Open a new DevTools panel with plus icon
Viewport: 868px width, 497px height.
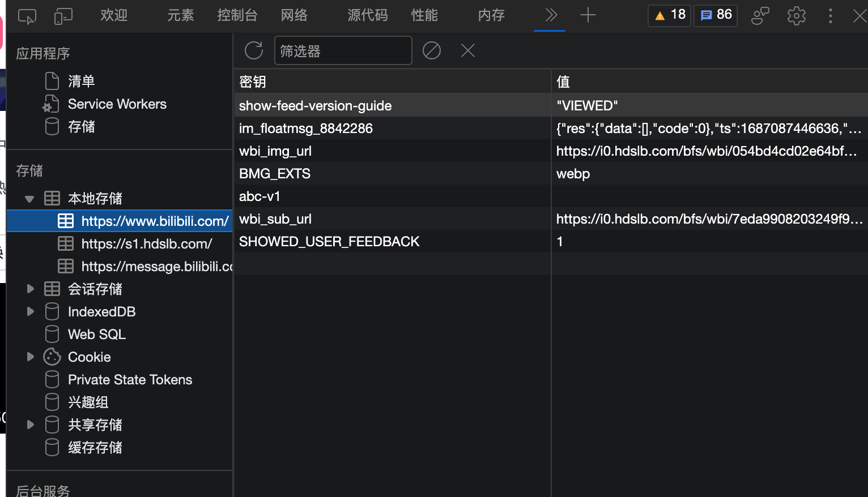coord(588,15)
